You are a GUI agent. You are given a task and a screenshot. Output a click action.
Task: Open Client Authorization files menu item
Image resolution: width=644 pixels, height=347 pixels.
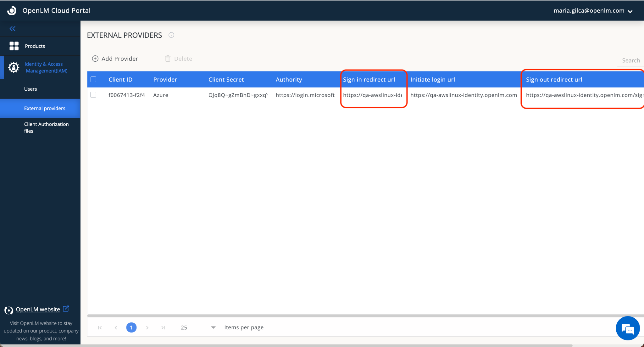tap(46, 128)
